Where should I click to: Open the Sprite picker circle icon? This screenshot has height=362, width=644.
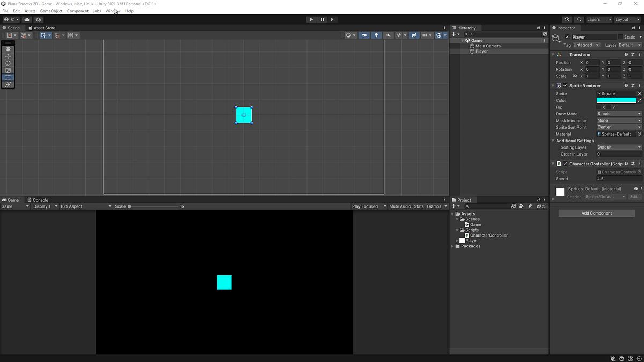pyautogui.click(x=639, y=94)
